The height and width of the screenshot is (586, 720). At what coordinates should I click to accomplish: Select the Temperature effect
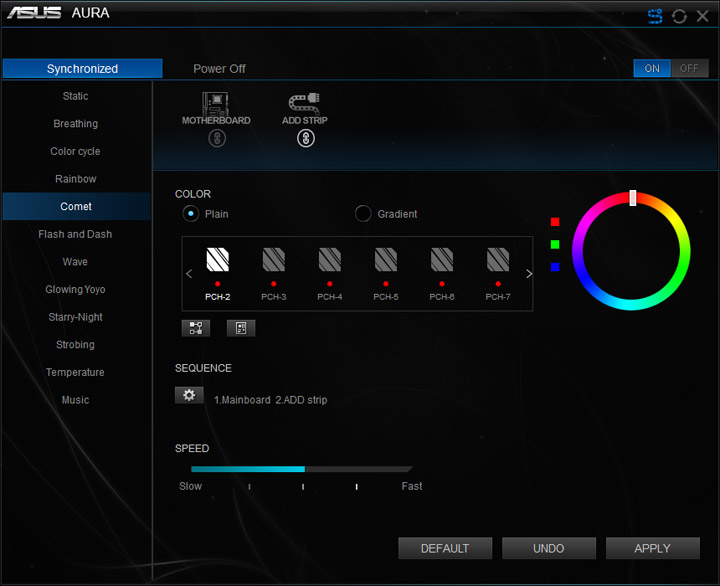click(x=76, y=372)
